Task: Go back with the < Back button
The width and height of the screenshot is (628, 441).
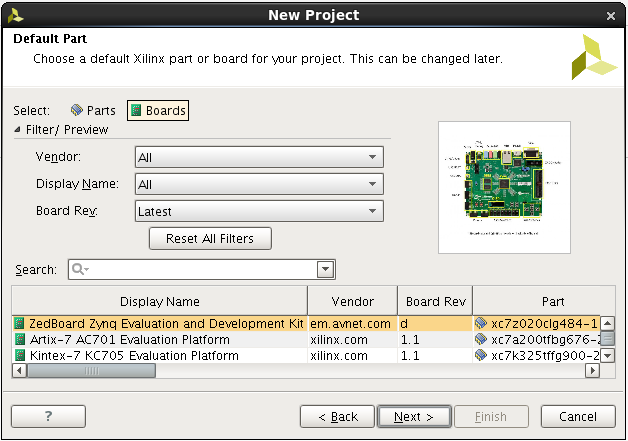Action: click(337, 417)
